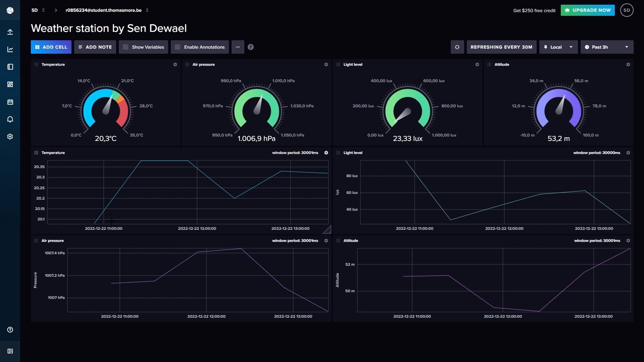The height and width of the screenshot is (362, 644).
Task: Open the Dashboards page in the sidebar
Action: click(x=10, y=84)
